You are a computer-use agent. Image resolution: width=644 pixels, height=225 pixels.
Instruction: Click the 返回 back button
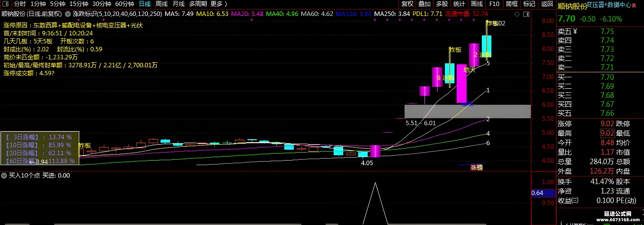pyautogui.click(x=547, y=4)
